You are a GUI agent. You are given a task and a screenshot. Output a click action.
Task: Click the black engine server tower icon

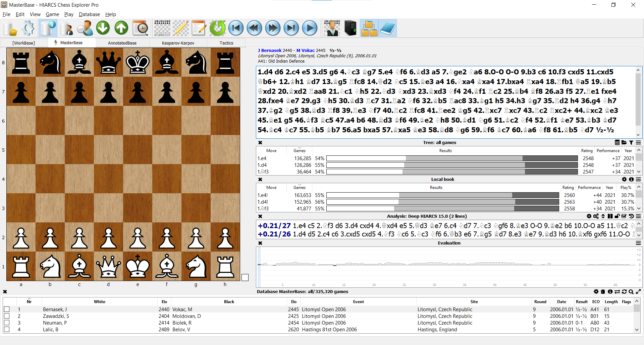tap(350, 28)
